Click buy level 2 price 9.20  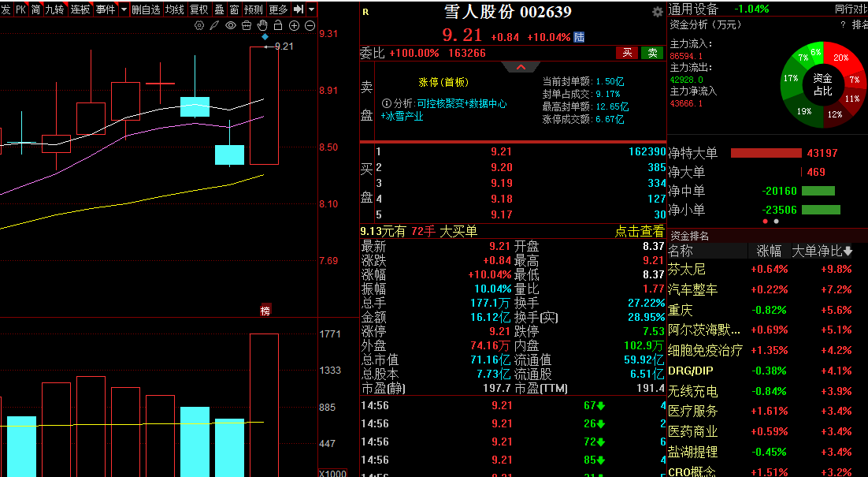[x=501, y=167]
